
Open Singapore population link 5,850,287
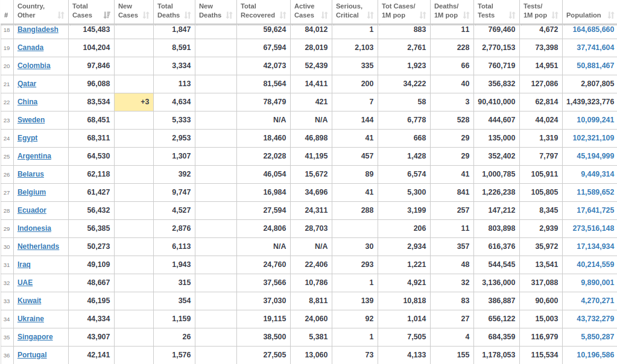pos(597,337)
